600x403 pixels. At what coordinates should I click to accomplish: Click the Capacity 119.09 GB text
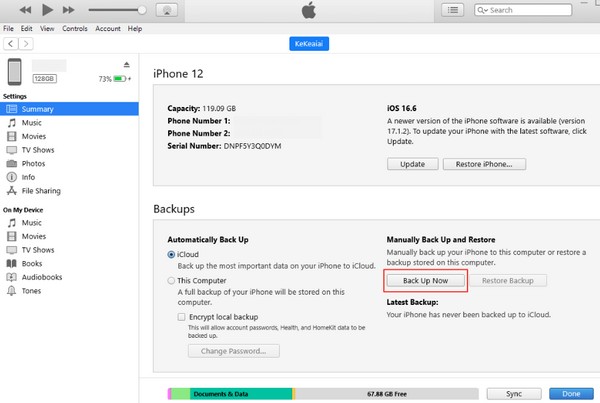pos(202,109)
